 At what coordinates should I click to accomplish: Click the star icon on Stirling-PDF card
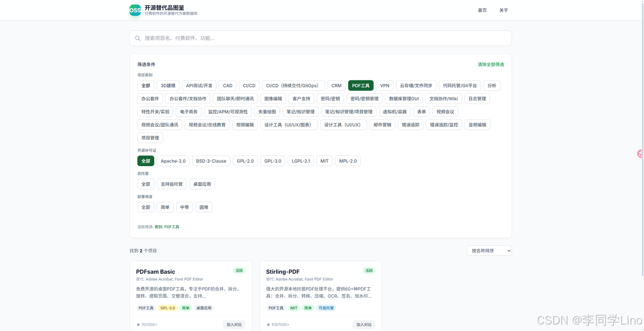click(268, 325)
